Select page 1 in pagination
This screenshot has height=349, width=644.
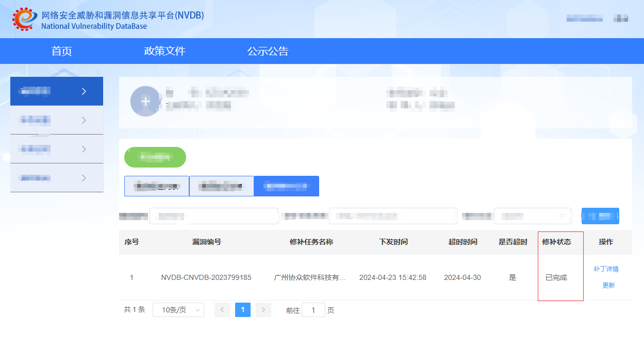[243, 310]
